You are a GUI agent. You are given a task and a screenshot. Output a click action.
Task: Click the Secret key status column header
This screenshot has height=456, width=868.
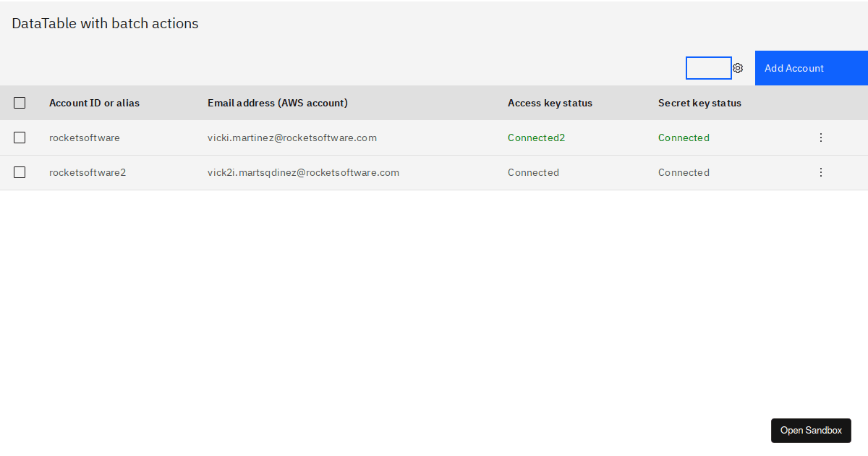coord(699,103)
